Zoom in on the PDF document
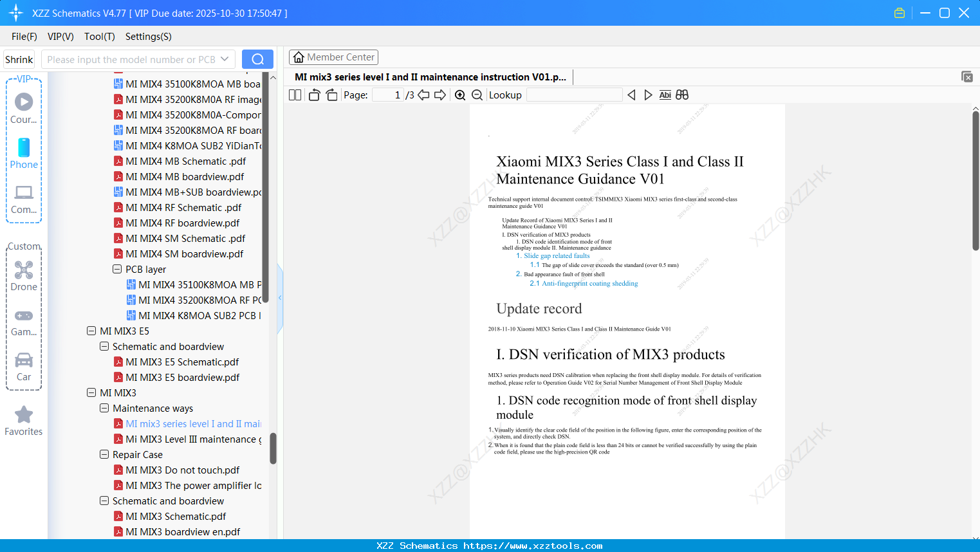980x552 pixels. coord(460,95)
